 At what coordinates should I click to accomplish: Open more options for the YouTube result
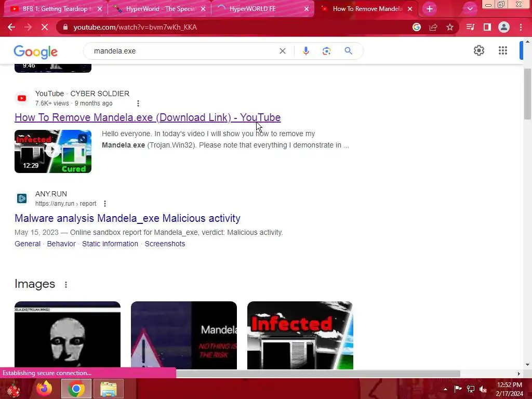(138, 103)
